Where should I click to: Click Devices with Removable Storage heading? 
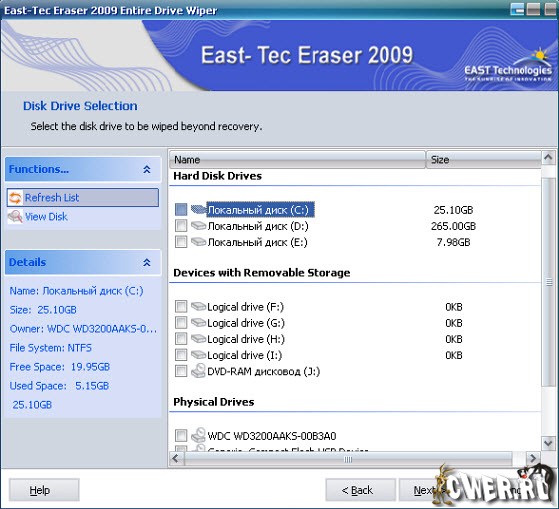tap(262, 273)
